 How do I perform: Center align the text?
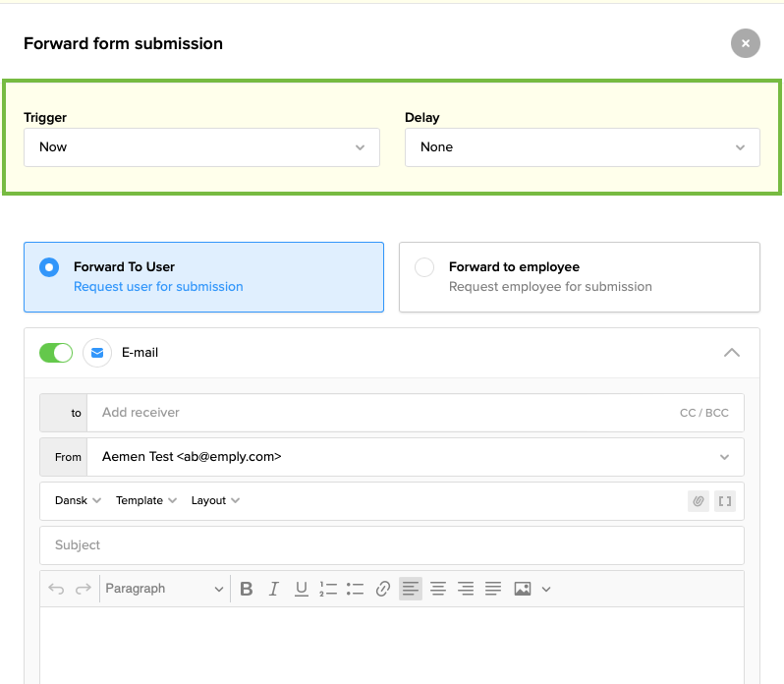point(438,589)
